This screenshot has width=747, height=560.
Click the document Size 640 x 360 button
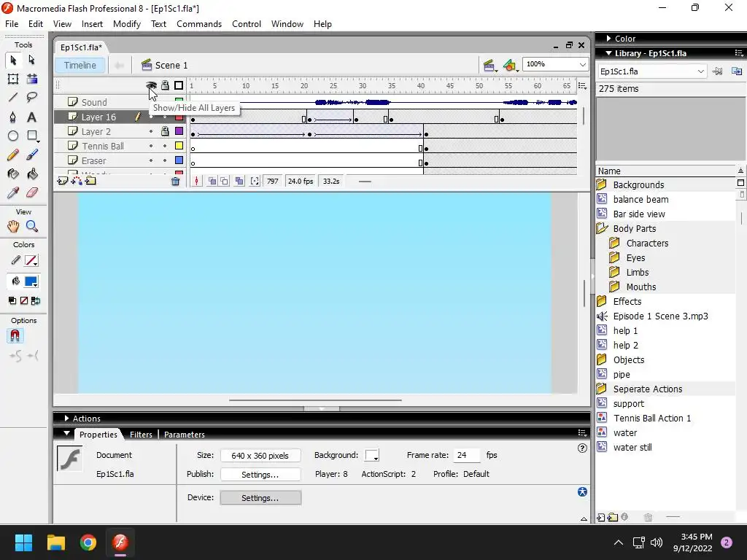click(x=260, y=455)
